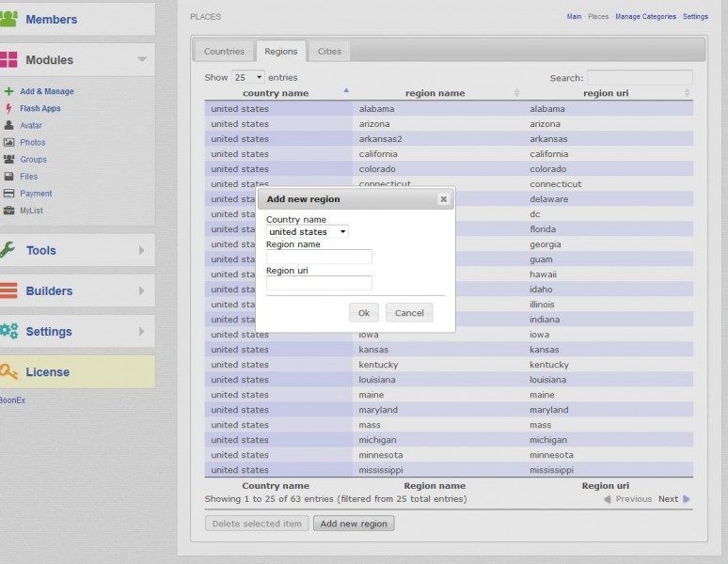728x564 pixels.
Task: Open the Places link at top
Action: 598,17
